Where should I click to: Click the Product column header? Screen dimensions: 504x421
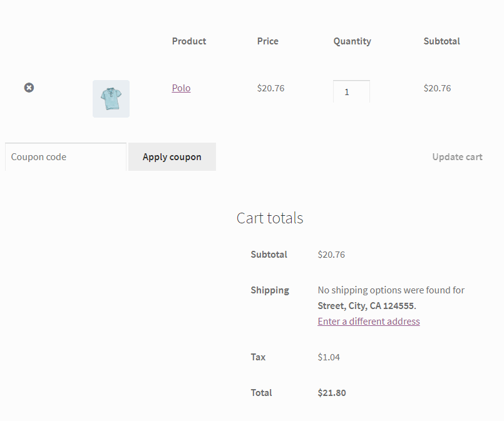(x=188, y=41)
